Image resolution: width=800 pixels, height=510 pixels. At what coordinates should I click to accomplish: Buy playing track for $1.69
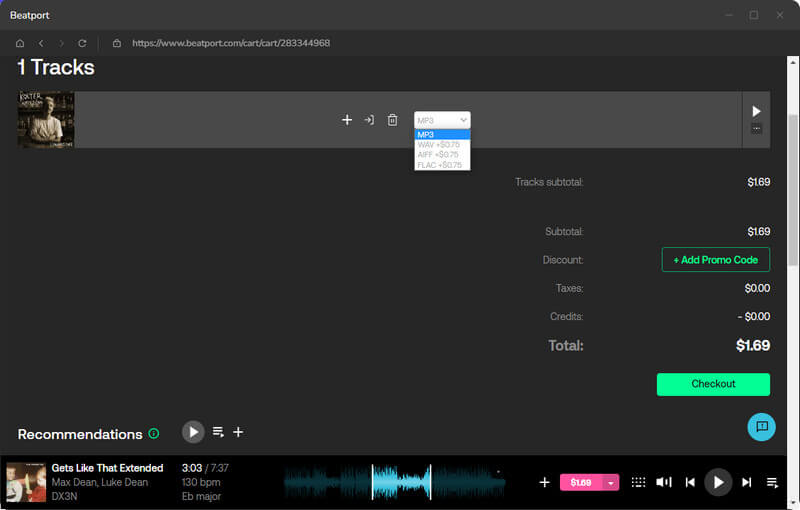coord(581,482)
